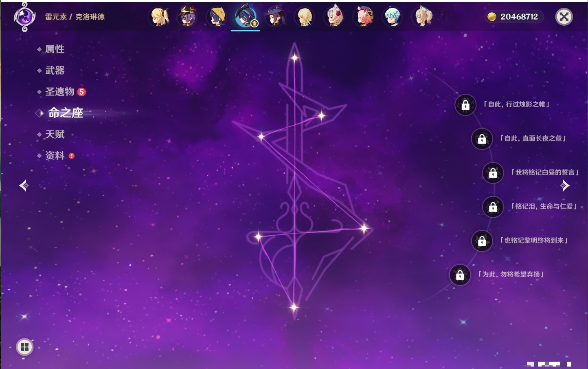Select the short blonde-haired character avatar
Image resolution: width=588 pixels, height=369 pixels.
click(x=304, y=17)
